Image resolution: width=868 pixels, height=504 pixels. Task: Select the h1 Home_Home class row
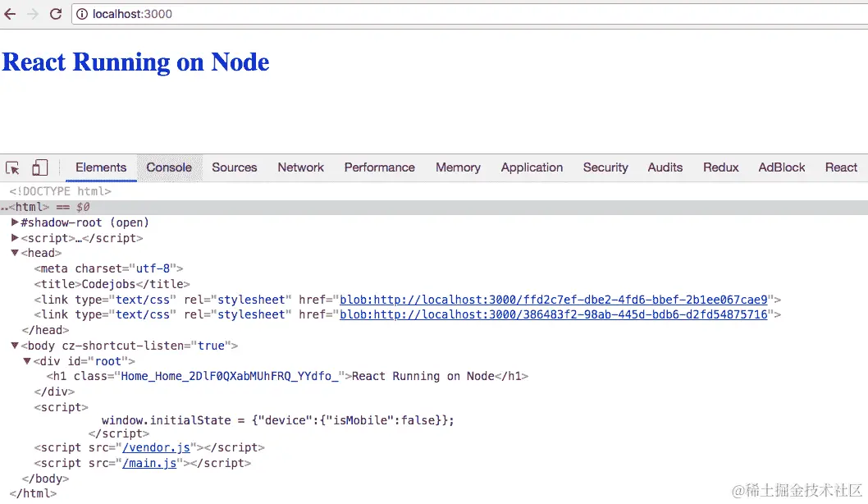point(287,377)
